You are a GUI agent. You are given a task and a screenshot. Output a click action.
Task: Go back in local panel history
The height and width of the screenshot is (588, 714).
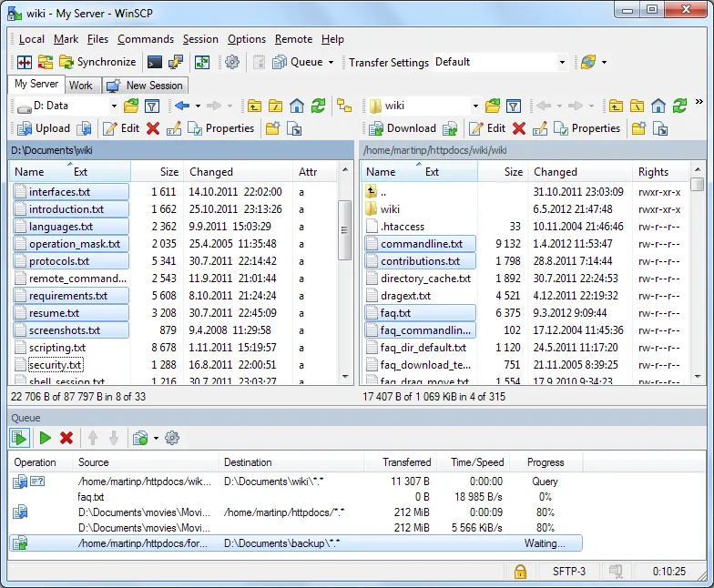click(x=182, y=106)
